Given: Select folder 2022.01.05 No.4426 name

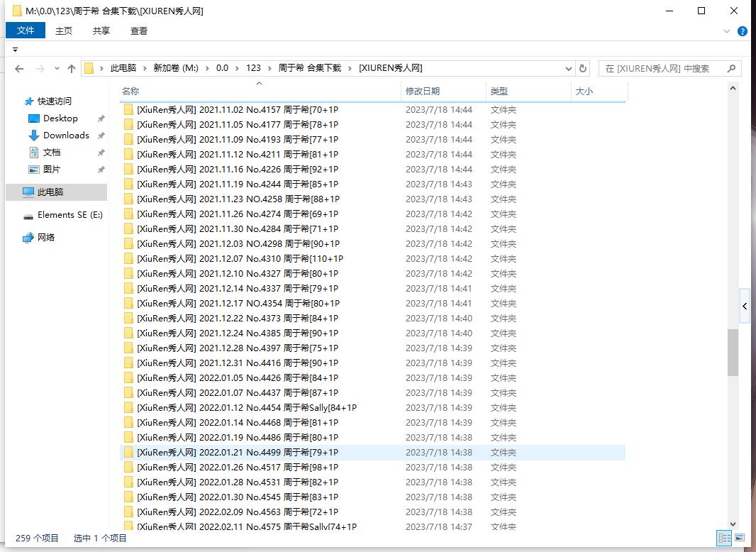Looking at the screenshot, I should point(238,377).
